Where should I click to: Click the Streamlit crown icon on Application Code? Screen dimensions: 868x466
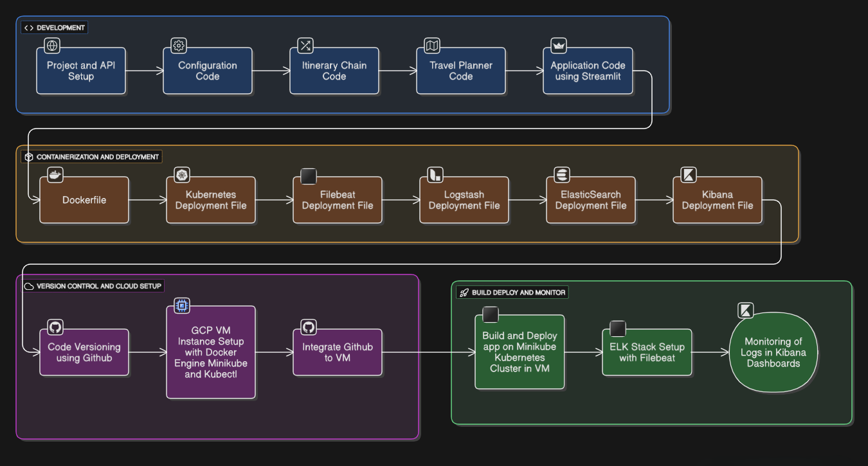tap(558, 45)
